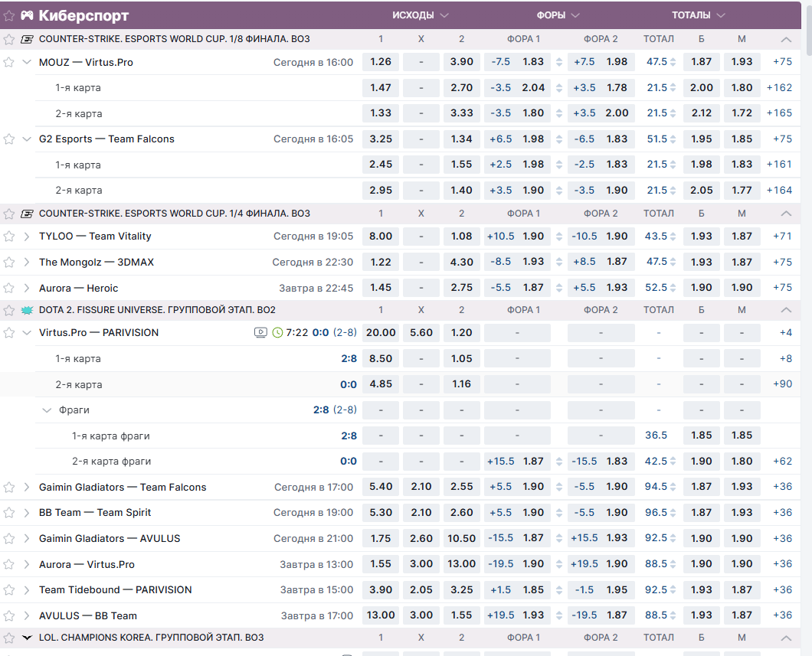Click the LoL Champions Korea league icon
This screenshot has height=656, width=812.
click(x=27, y=638)
